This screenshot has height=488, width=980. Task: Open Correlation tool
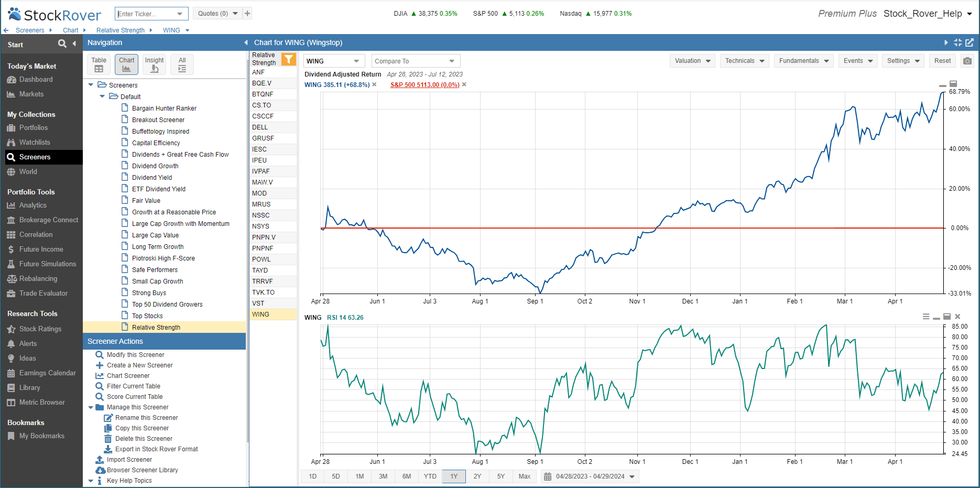pyautogui.click(x=36, y=235)
